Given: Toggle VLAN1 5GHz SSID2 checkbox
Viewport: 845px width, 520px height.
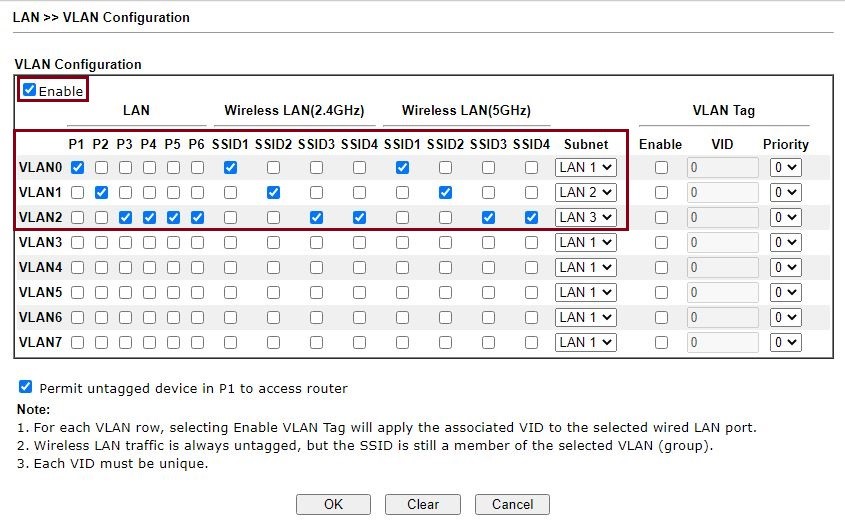Looking at the screenshot, I should (445, 192).
